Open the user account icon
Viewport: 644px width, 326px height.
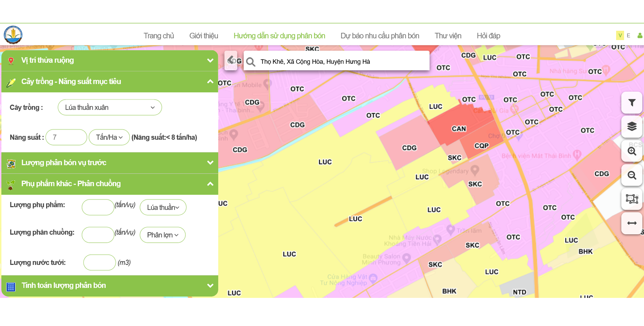[x=640, y=36]
